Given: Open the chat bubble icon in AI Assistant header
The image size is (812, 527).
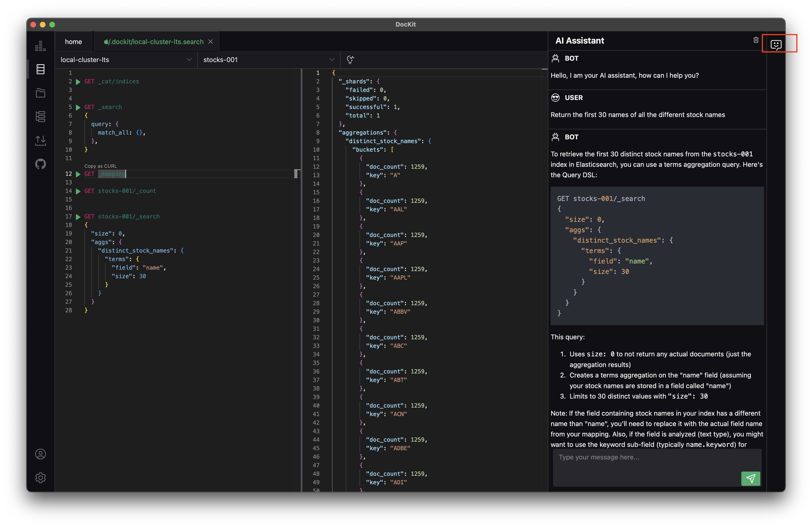Looking at the screenshot, I should [x=776, y=44].
